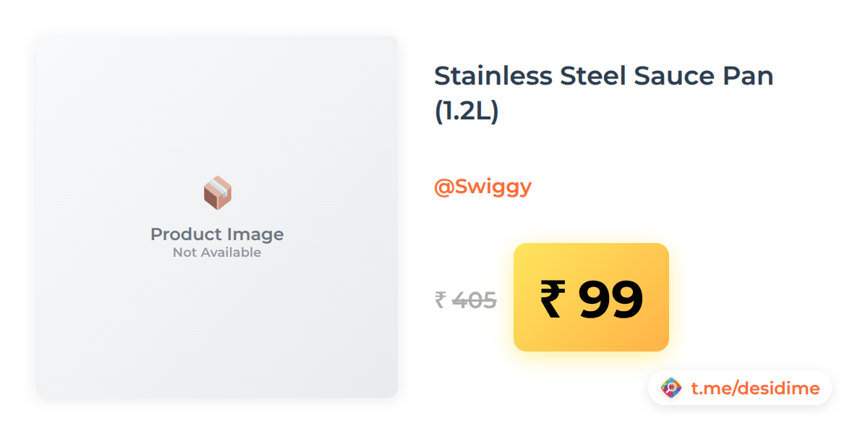Click the bold 99 price number
The height and width of the screenshot is (434, 868).
click(610, 299)
